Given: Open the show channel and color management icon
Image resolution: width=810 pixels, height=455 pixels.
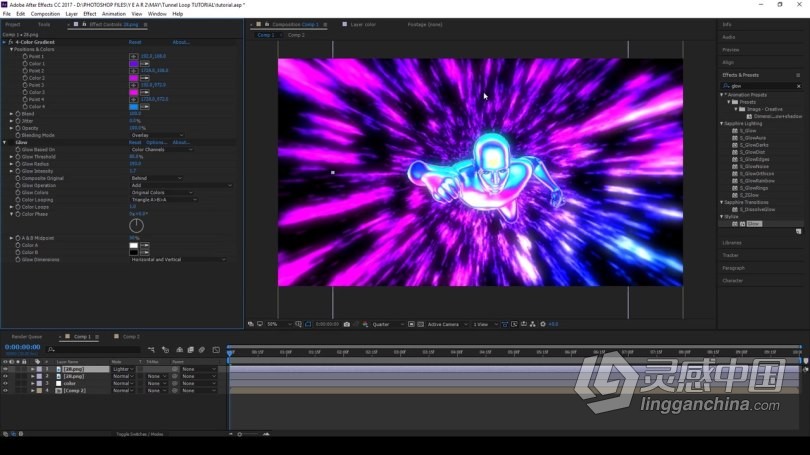Looking at the screenshot, I should coord(365,324).
